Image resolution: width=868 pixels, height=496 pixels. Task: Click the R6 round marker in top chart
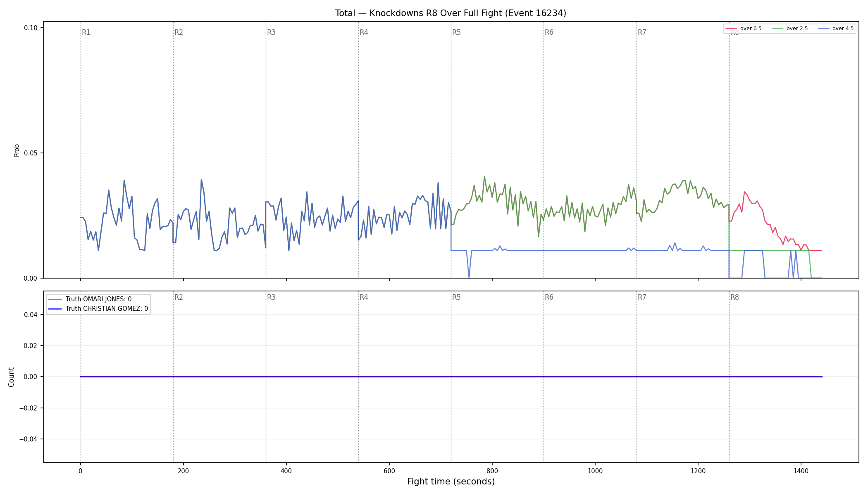pyautogui.click(x=549, y=32)
